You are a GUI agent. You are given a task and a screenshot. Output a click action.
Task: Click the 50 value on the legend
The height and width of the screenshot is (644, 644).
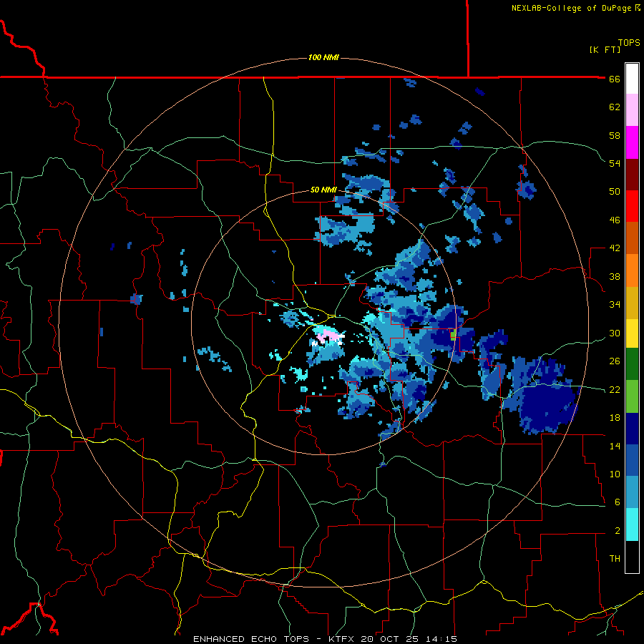(615, 192)
